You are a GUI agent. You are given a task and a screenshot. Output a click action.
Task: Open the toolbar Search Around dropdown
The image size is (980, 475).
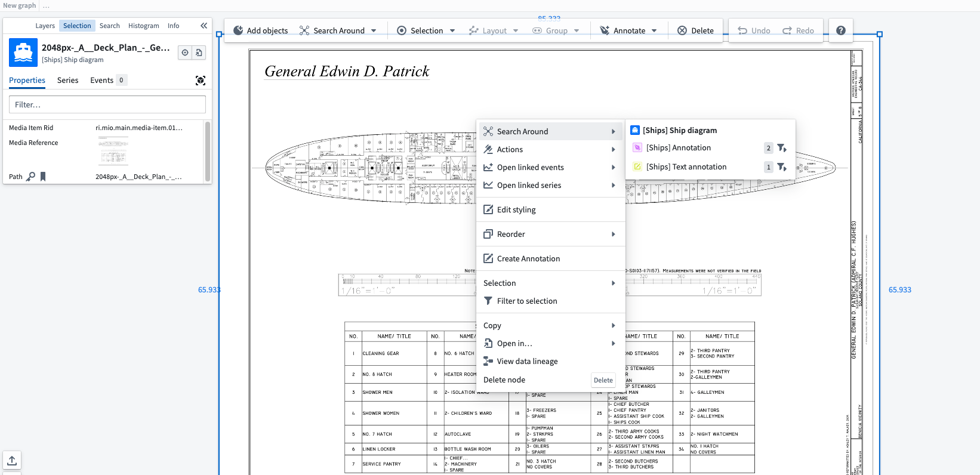tap(338, 30)
